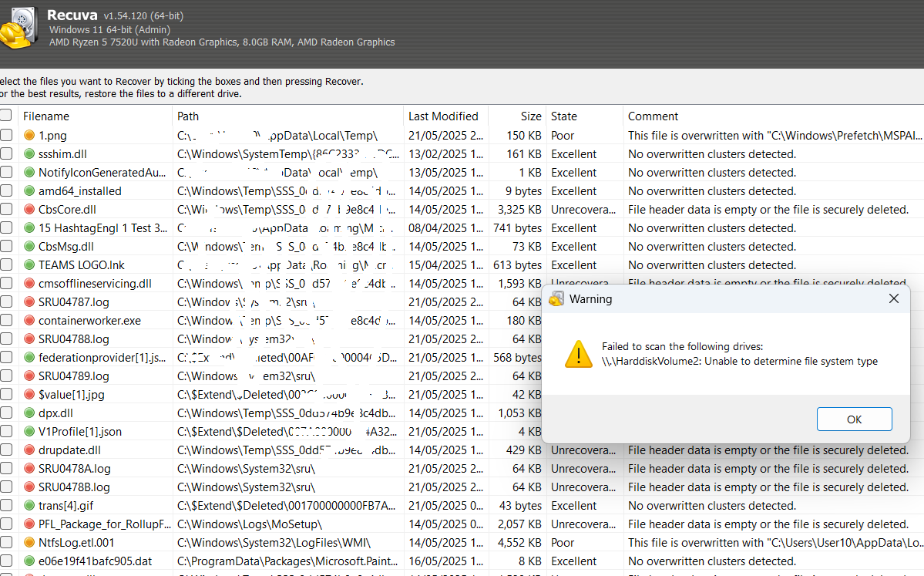Tick the checkbox for containerworker.exe

[x=6, y=320]
